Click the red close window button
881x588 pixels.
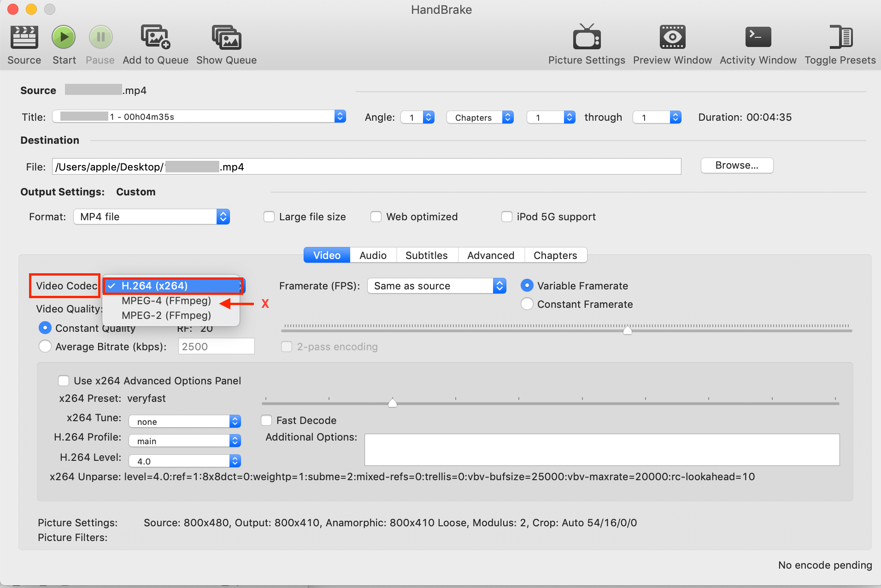tap(13, 9)
